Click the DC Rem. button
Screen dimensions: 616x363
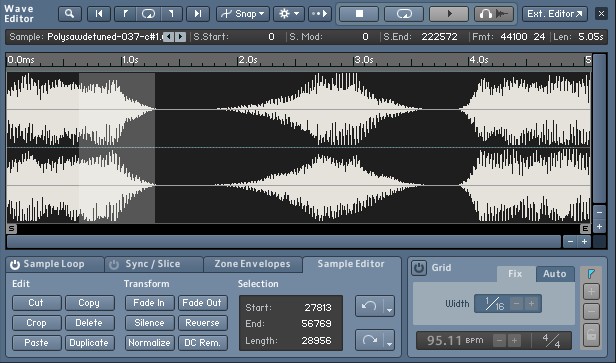(x=202, y=343)
